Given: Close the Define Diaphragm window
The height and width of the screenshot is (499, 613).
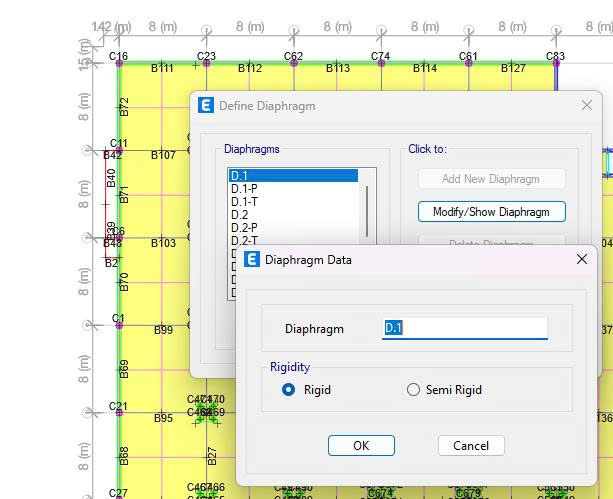Looking at the screenshot, I should pos(587,105).
